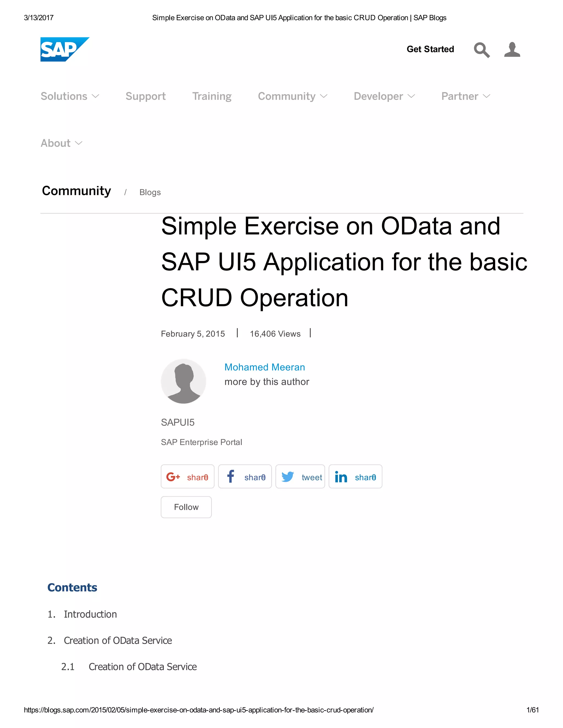Click the SAP logo
Image resolution: width=563 pixels, height=728 pixels.
coord(64,49)
